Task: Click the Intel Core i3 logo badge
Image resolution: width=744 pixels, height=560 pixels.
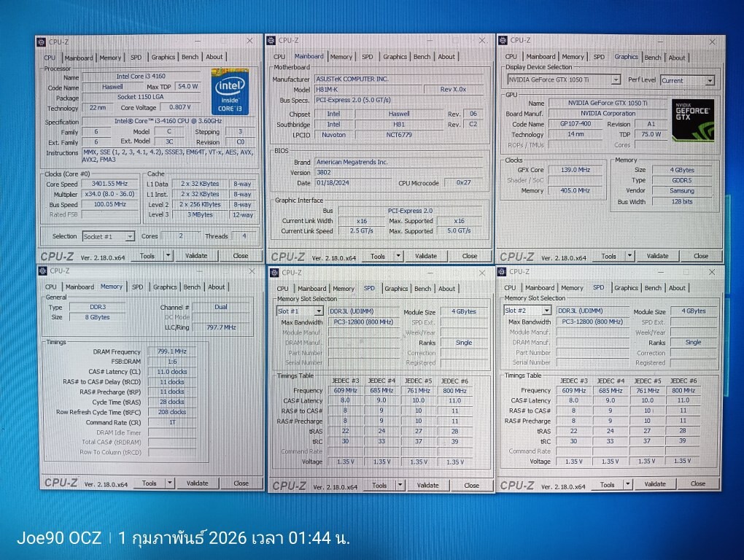Action: (x=230, y=93)
